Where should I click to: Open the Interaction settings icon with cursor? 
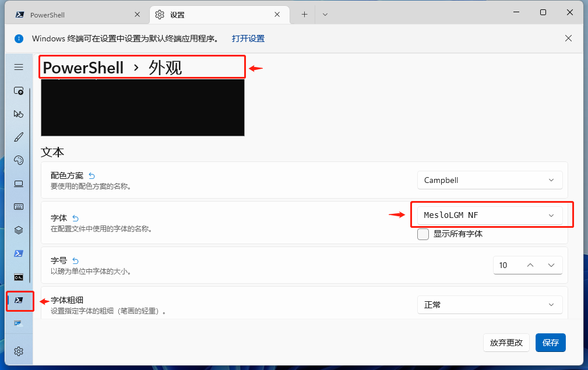point(19,114)
